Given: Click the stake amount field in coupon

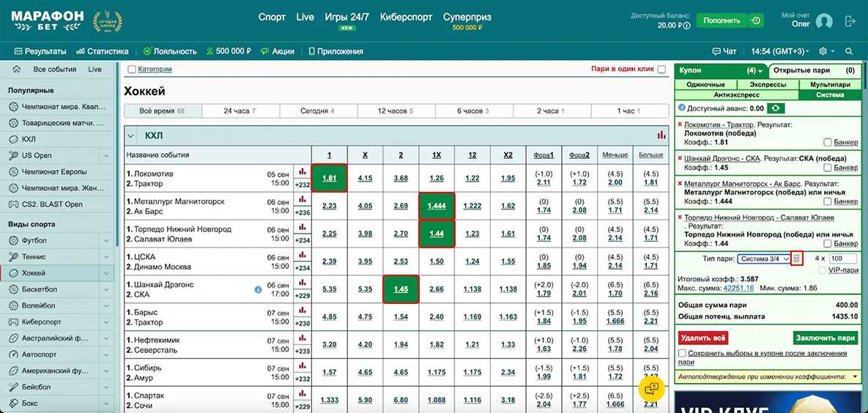Looking at the screenshot, I should pyautogui.click(x=844, y=258).
